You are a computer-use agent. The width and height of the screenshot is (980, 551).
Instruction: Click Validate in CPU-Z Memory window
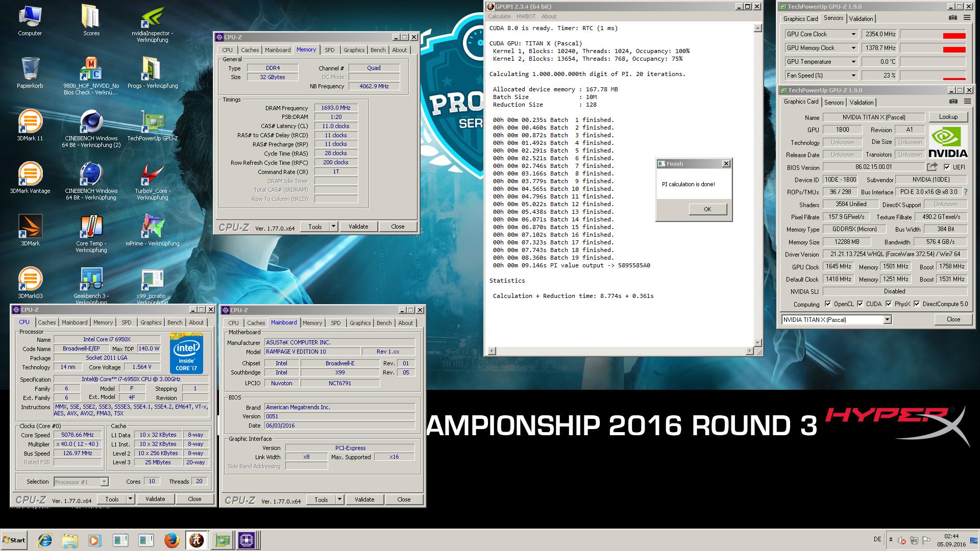358,227
